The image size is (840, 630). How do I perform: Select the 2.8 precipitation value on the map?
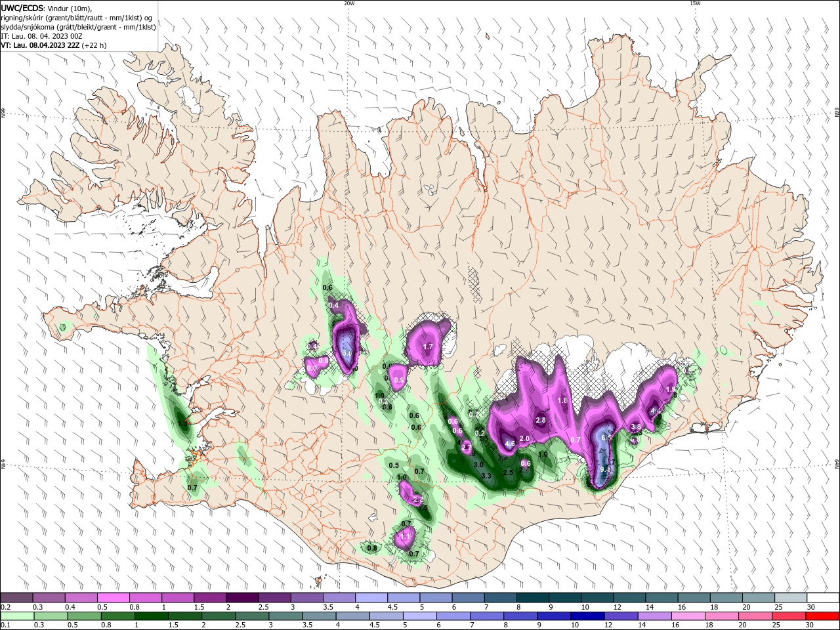[541, 420]
